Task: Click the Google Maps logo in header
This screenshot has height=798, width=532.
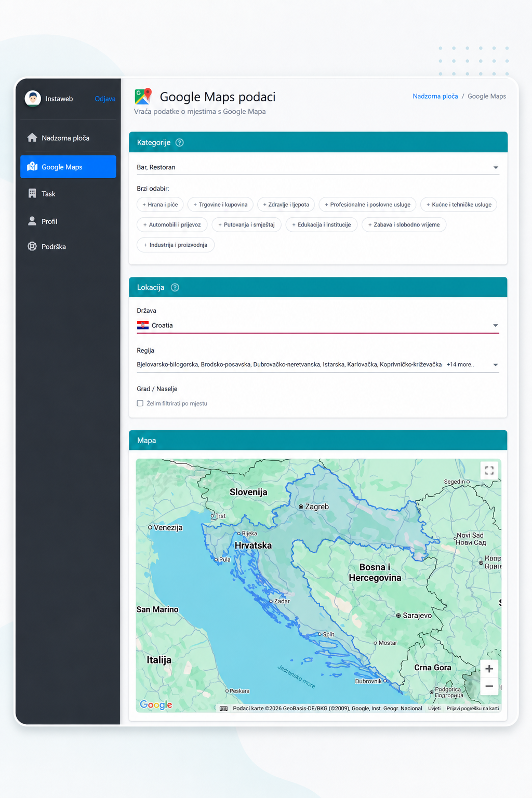Action: (x=143, y=97)
